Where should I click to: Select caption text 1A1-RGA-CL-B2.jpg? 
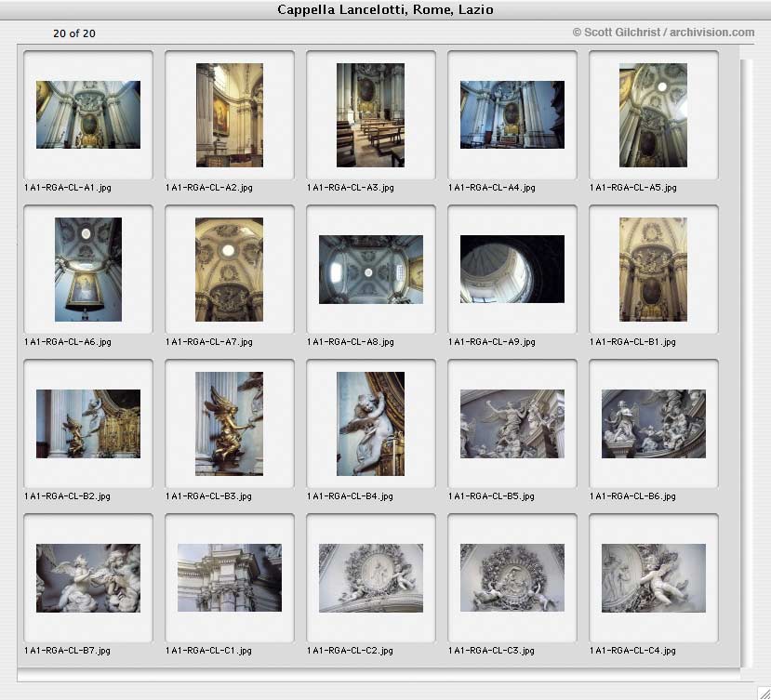coord(67,496)
